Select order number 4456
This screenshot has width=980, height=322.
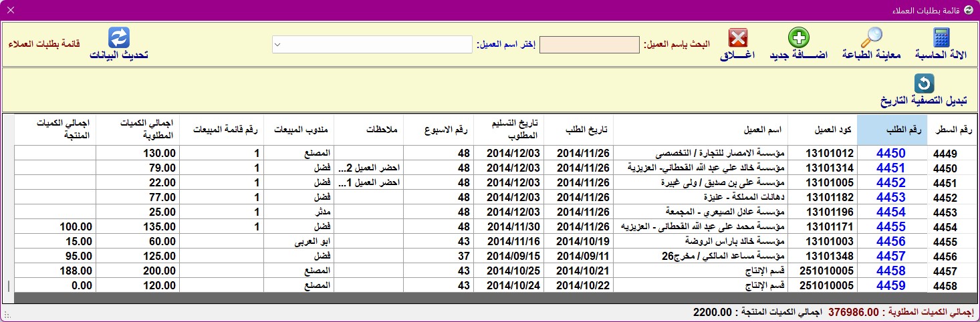point(892,241)
